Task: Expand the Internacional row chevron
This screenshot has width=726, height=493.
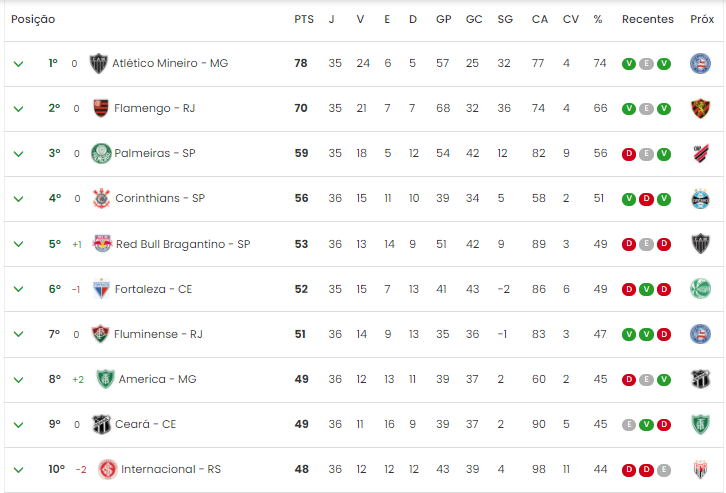Action: (19, 470)
